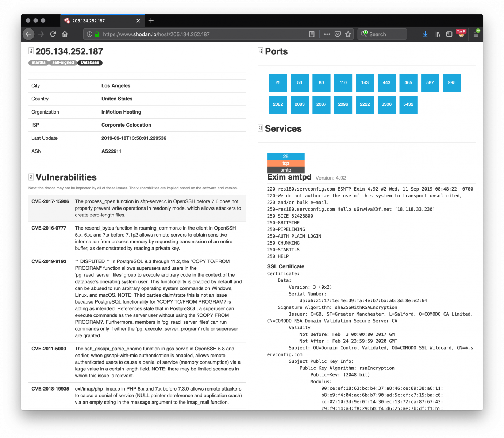Click the starttls tag

(x=39, y=63)
